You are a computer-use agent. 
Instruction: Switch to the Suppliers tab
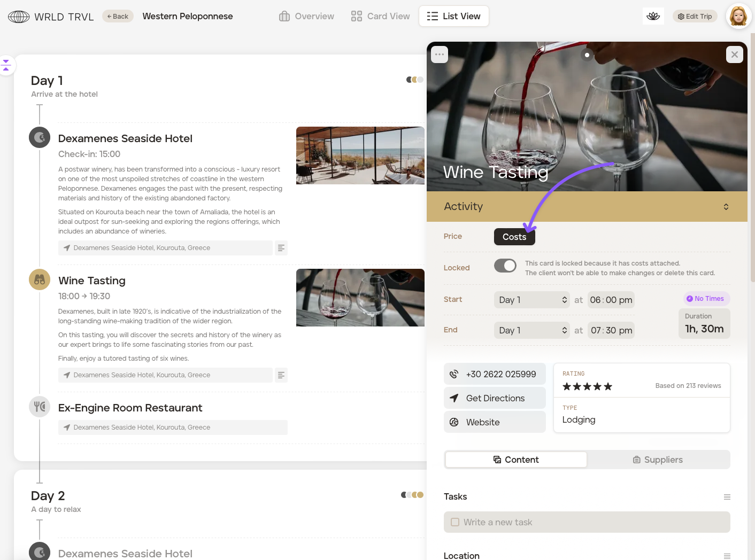pyautogui.click(x=658, y=460)
